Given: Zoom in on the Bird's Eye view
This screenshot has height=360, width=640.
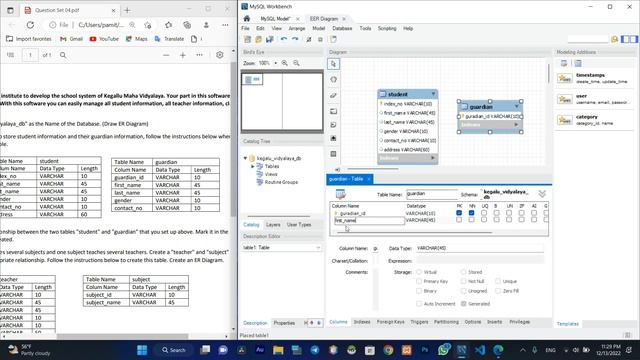Looking at the screenshot, I should pyautogui.click(x=284, y=63).
